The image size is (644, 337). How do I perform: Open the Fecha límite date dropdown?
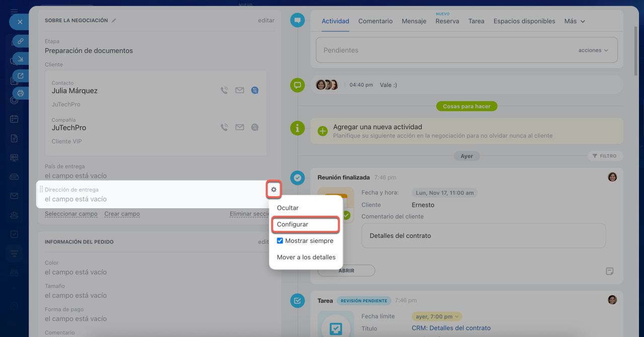point(436,316)
